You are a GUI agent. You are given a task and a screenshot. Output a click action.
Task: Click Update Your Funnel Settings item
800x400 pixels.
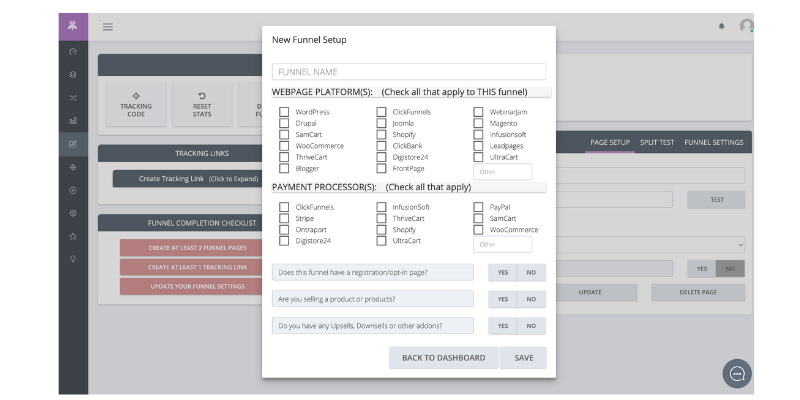(191, 286)
